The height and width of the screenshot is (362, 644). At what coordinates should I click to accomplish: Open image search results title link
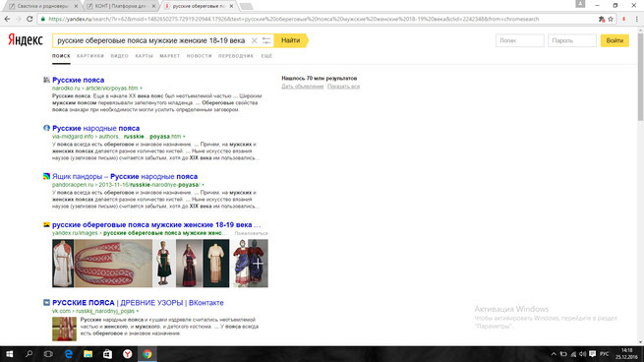[x=156, y=224]
